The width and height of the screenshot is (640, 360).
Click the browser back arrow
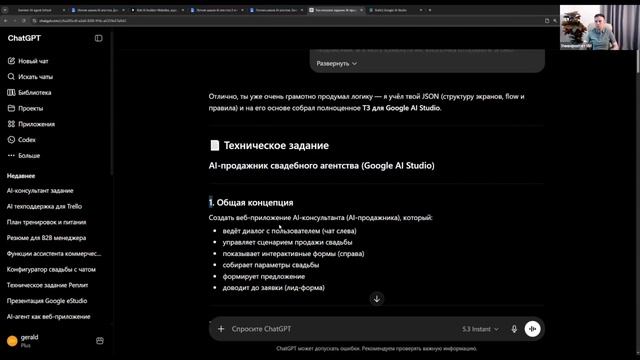coord(6,20)
